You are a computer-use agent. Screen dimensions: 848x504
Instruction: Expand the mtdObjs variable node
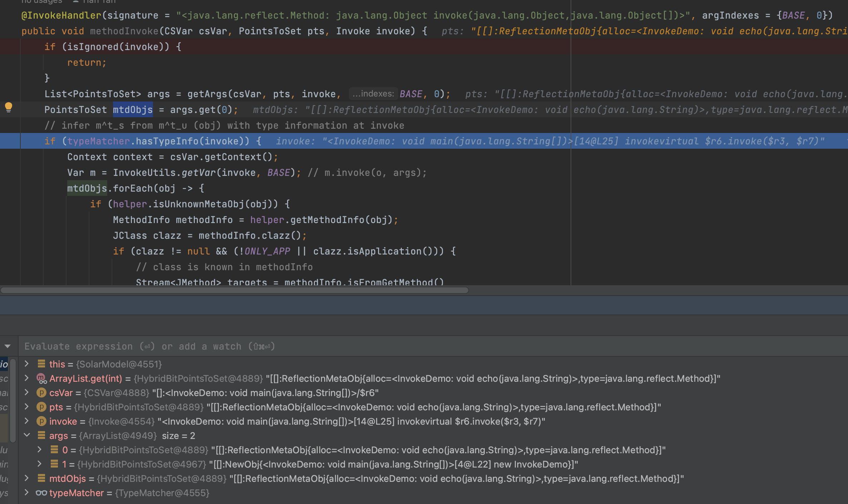point(26,478)
